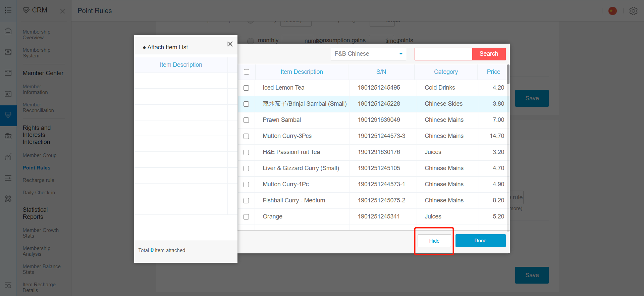Close the Attach Item List panel

tap(230, 44)
